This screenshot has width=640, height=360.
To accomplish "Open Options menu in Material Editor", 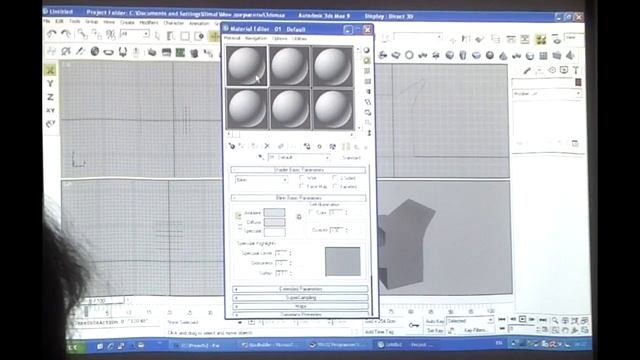I will pos(279,38).
